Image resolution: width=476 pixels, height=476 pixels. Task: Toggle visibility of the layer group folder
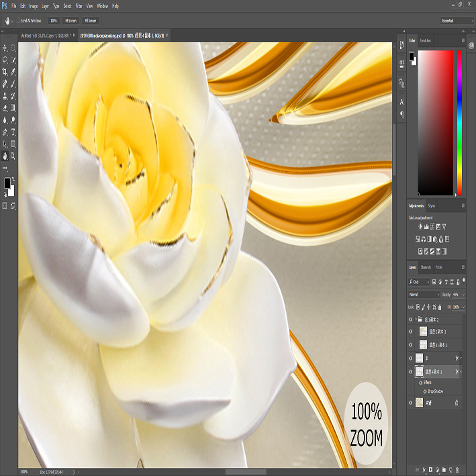pos(411,320)
